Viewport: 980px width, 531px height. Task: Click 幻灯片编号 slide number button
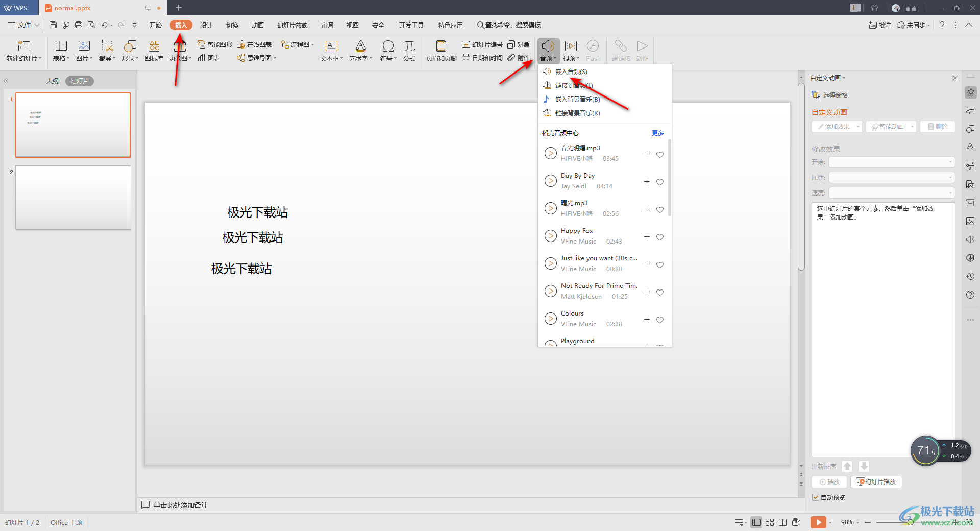(x=482, y=44)
